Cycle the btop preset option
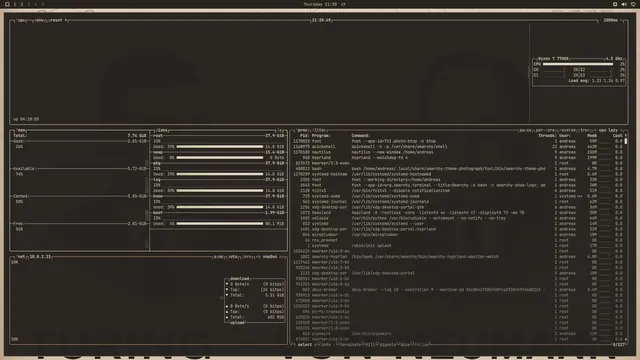 tap(58, 20)
